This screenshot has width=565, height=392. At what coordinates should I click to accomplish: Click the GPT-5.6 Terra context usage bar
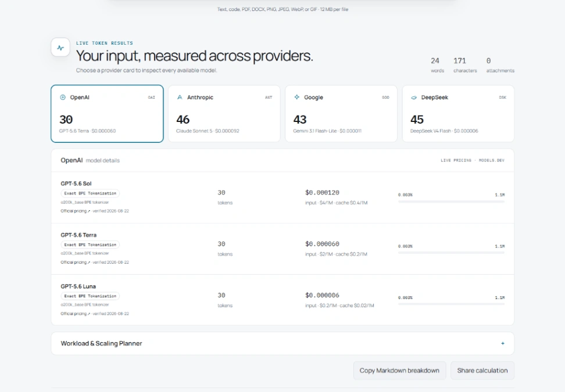coord(451,253)
